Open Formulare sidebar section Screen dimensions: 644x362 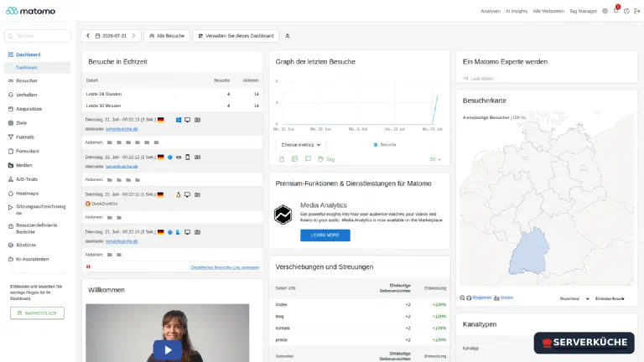[x=27, y=151]
